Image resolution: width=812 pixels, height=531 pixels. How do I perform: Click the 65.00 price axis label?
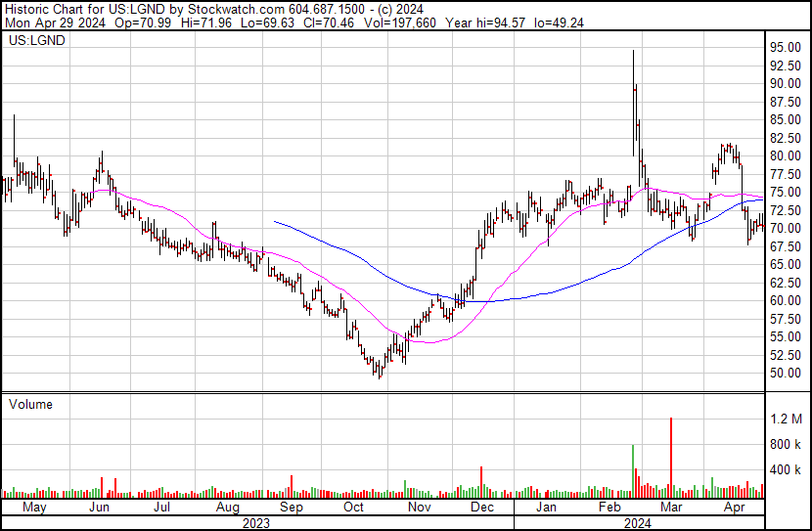(786, 264)
